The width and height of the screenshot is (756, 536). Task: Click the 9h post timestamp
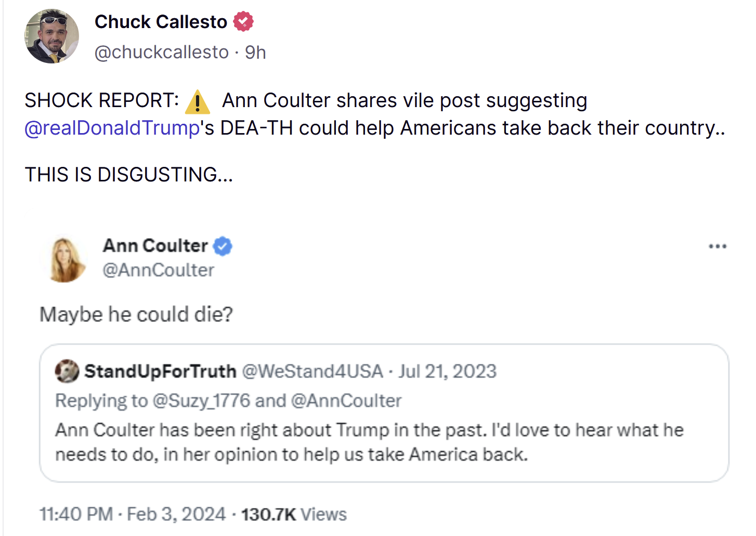pyautogui.click(x=256, y=52)
